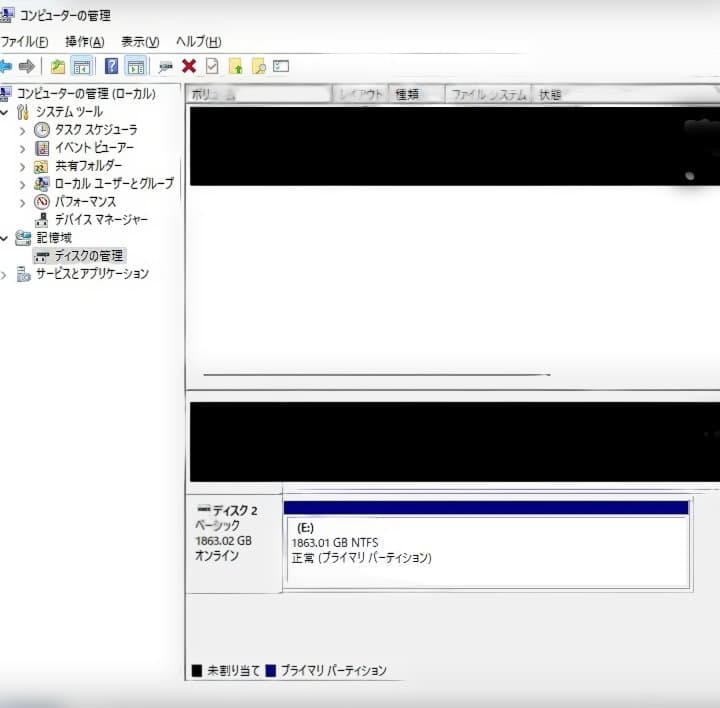
Task: Click the ファイル システム column header
Action: [488, 95]
